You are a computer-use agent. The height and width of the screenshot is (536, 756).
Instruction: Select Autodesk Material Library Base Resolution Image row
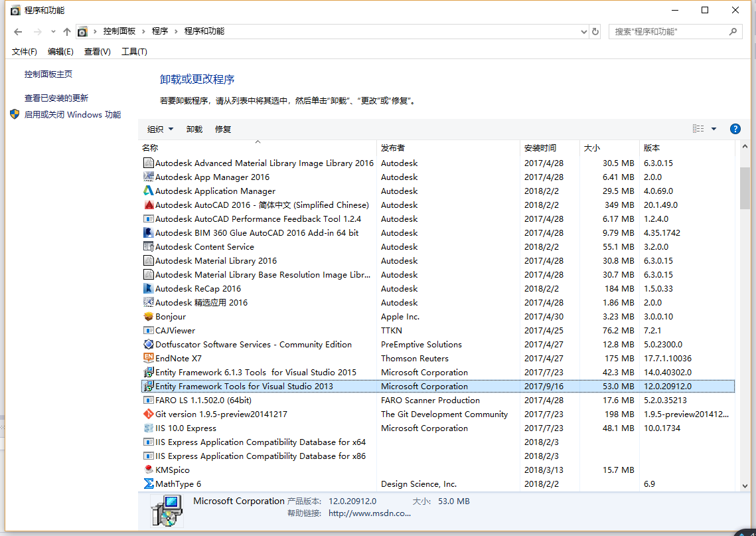[438, 274]
